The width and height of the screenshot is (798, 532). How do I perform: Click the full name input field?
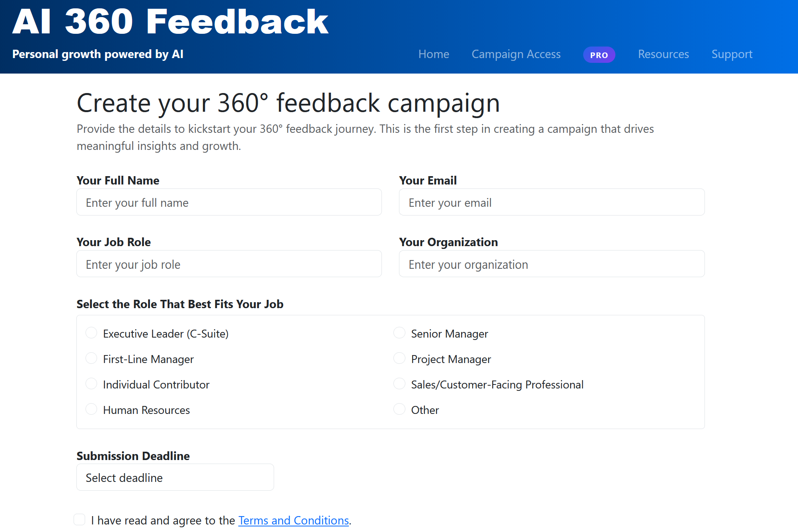[x=229, y=202]
